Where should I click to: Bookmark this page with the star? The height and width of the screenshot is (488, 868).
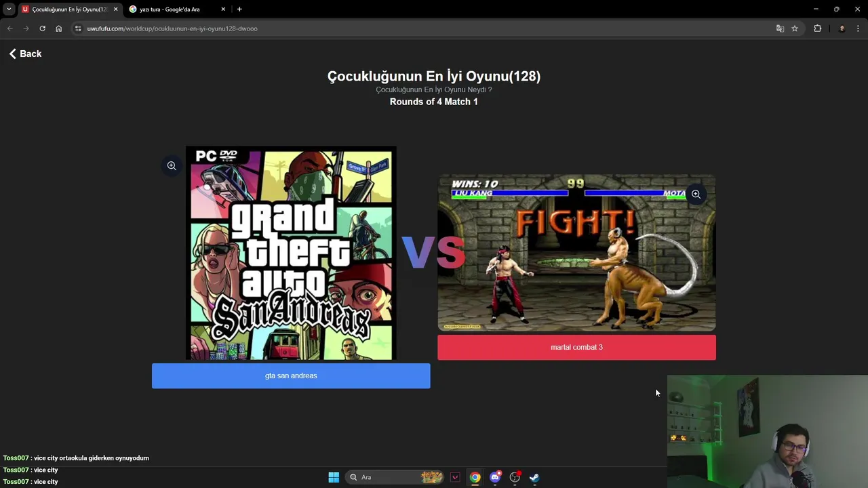795,28
